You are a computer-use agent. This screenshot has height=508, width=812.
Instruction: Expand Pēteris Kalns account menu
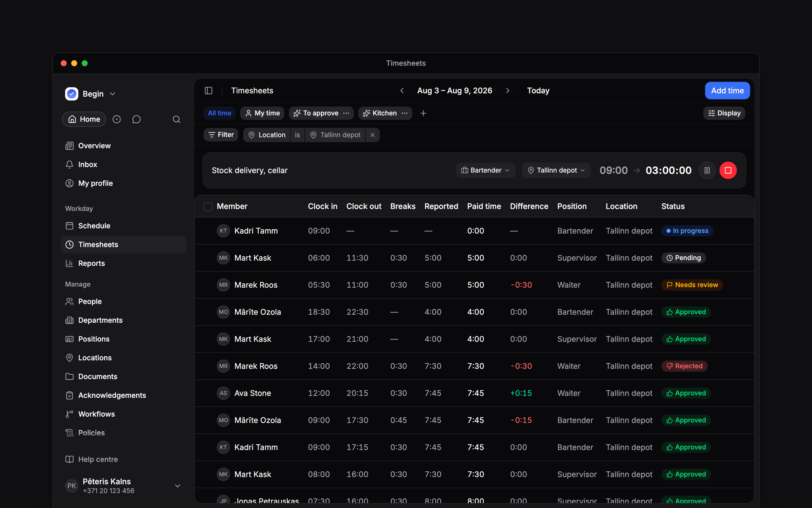pyautogui.click(x=124, y=486)
